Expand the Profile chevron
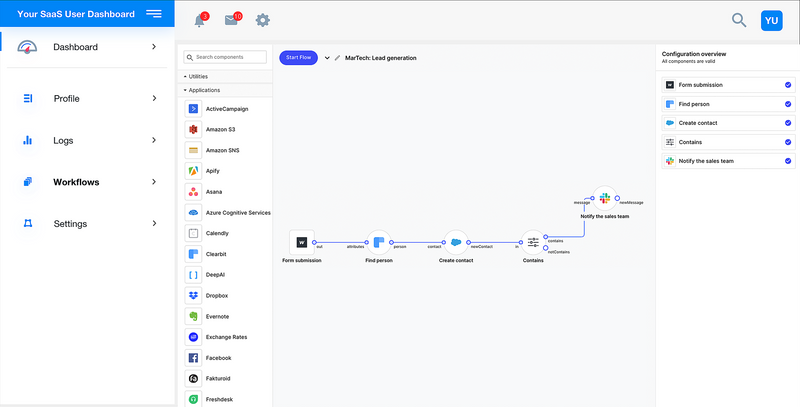The width and height of the screenshot is (800, 407). [x=154, y=98]
